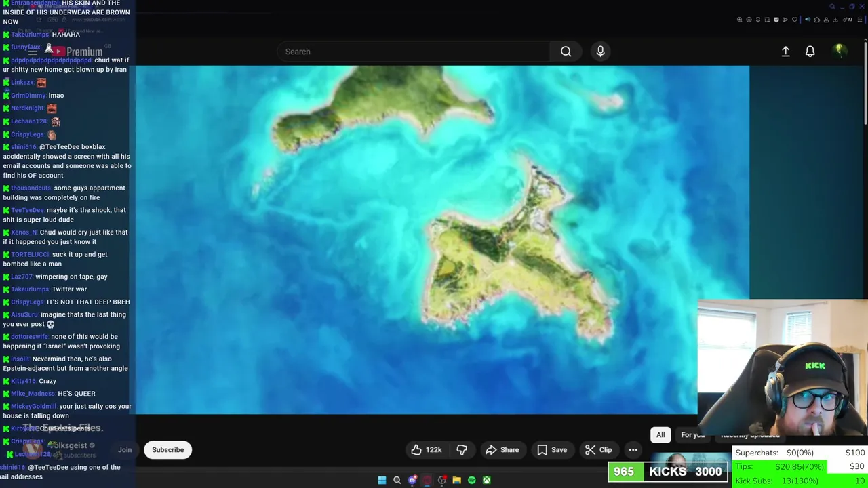
Task: Open the ad blocker shield icon
Action: (776, 20)
